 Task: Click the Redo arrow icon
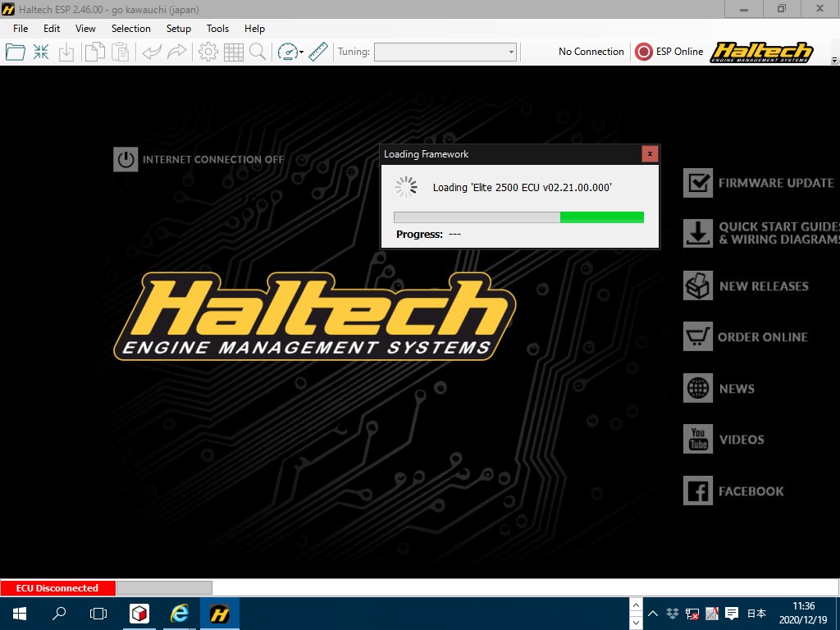(177, 52)
